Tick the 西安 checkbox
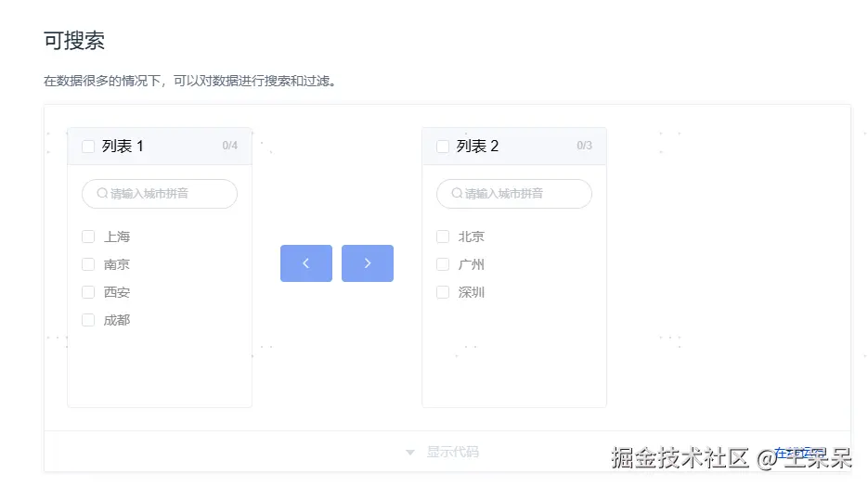 (x=88, y=292)
